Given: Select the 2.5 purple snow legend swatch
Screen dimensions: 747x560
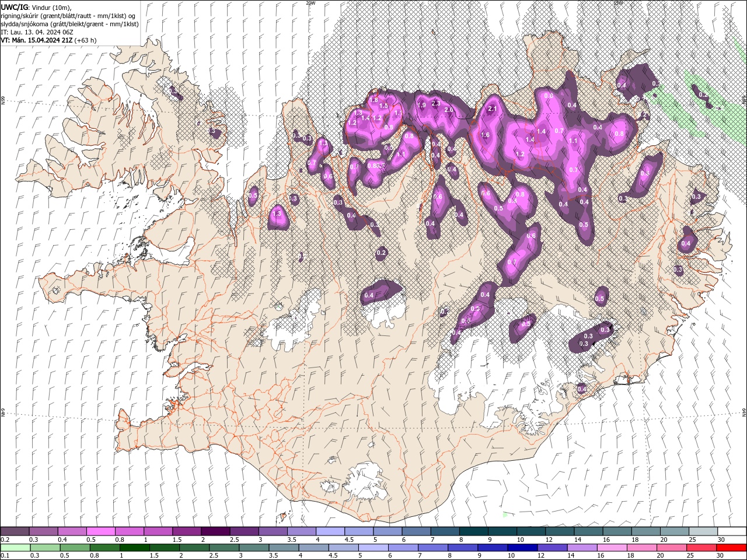Looking at the screenshot, I should click(x=245, y=531).
